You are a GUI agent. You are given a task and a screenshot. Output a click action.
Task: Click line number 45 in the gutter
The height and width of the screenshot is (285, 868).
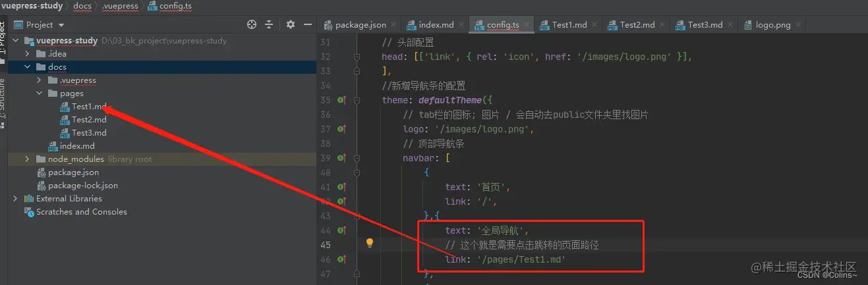(325, 245)
